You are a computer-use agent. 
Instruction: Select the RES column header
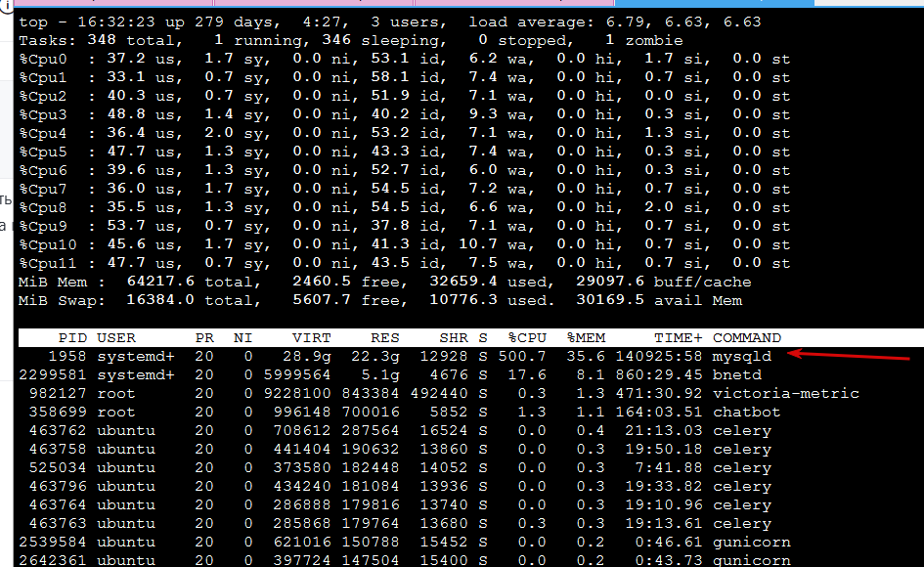[385, 337]
